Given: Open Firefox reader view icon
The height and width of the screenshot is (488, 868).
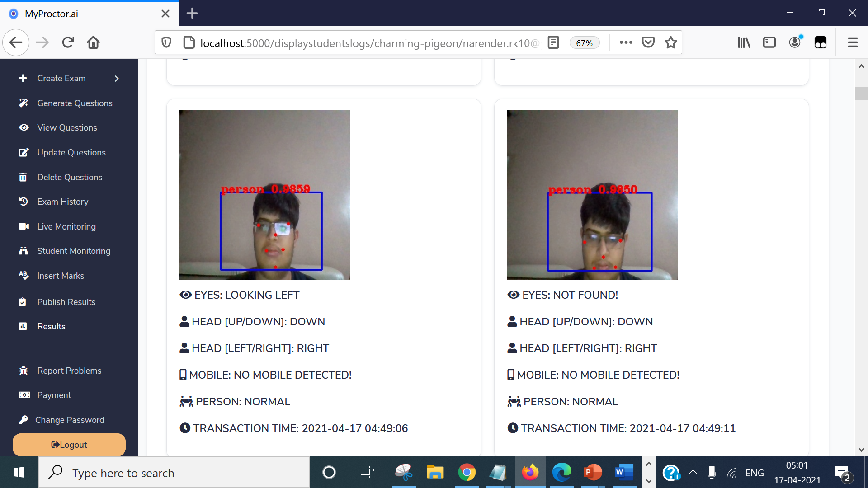Looking at the screenshot, I should (553, 42).
